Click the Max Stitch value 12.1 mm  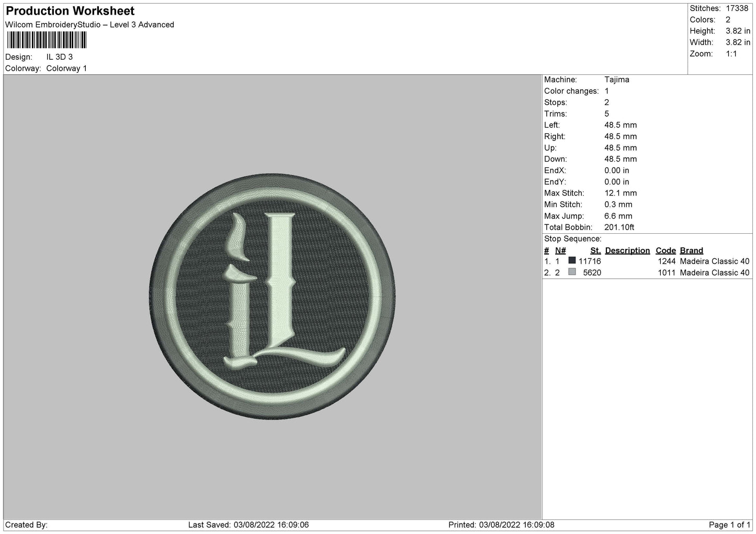tap(620, 193)
